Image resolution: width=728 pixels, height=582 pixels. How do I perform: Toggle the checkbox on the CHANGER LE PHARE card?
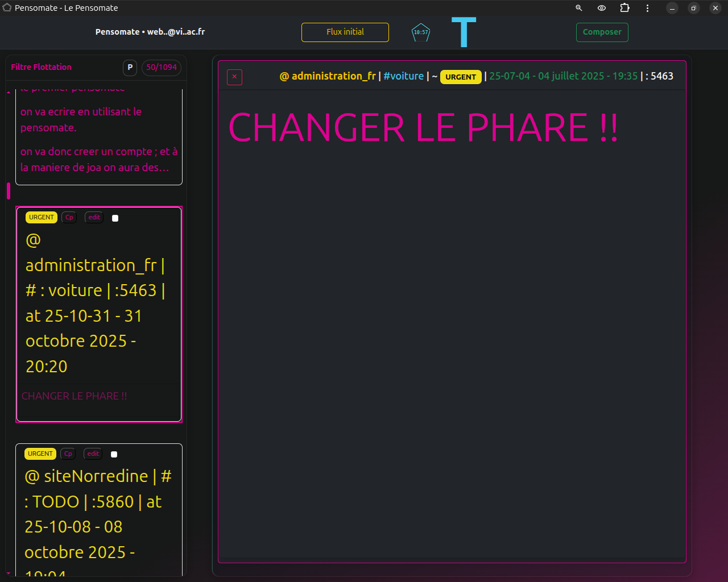(115, 217)
